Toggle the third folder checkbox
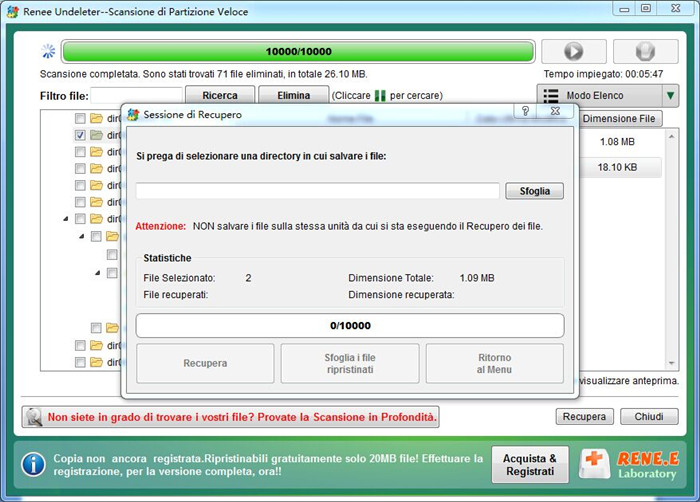 click(80, 152)
